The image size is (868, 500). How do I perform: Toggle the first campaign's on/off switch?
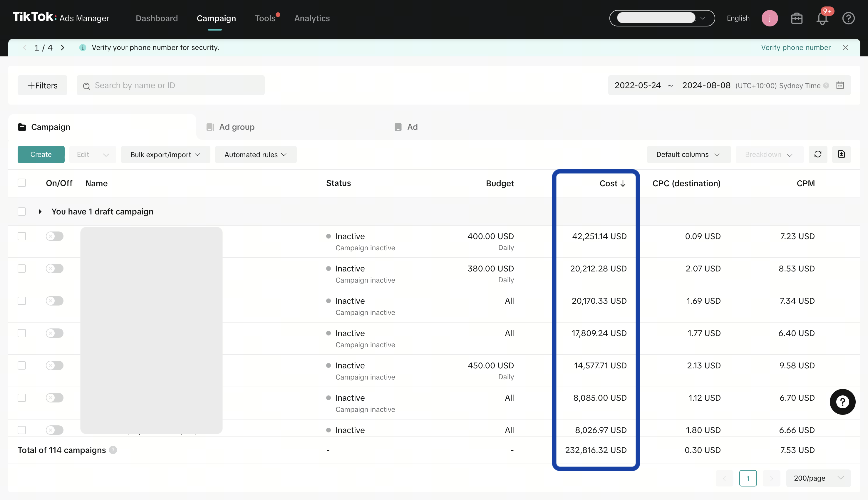pos(55,236)
